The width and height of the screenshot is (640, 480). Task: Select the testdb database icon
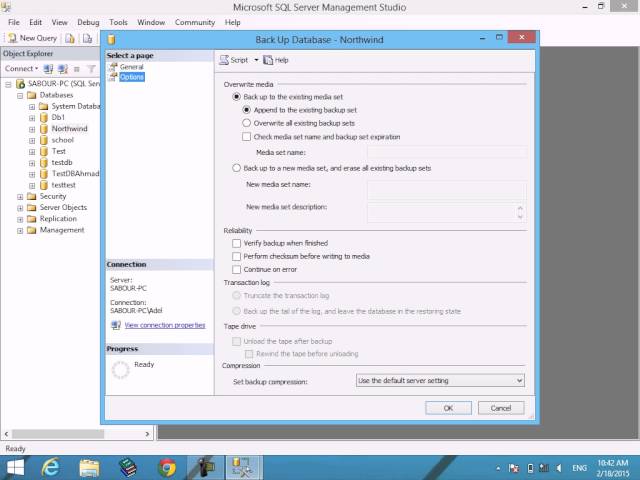(x=44, y=162)
